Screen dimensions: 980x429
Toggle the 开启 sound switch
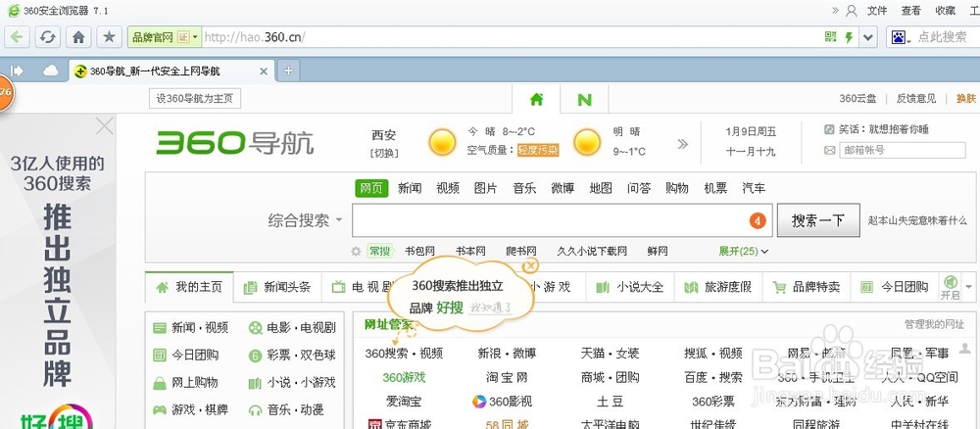[x=950, y=288]
